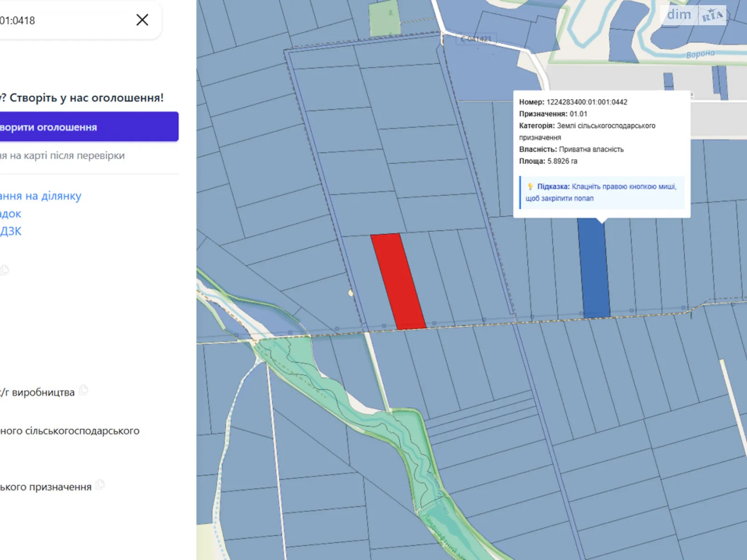Screen dimensions: 747x560
Task: Click the 'Площа: 5.8926 га' line in popup
Action: point(548,161)
